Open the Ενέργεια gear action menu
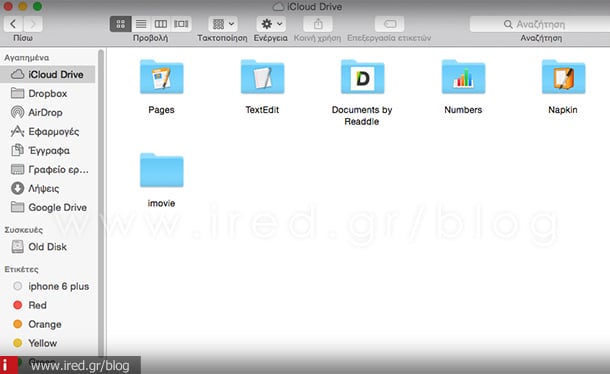610x374 pixels. 271,24
